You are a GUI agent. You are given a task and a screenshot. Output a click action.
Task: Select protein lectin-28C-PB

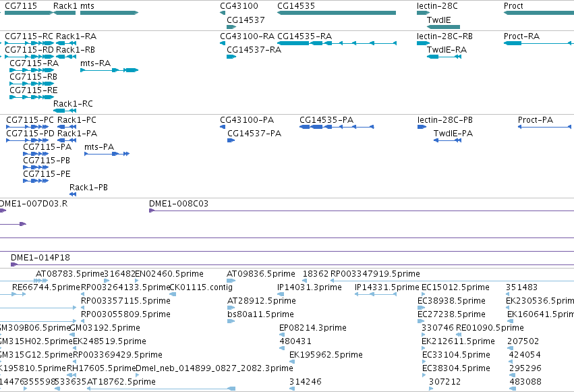click(422, 127)
